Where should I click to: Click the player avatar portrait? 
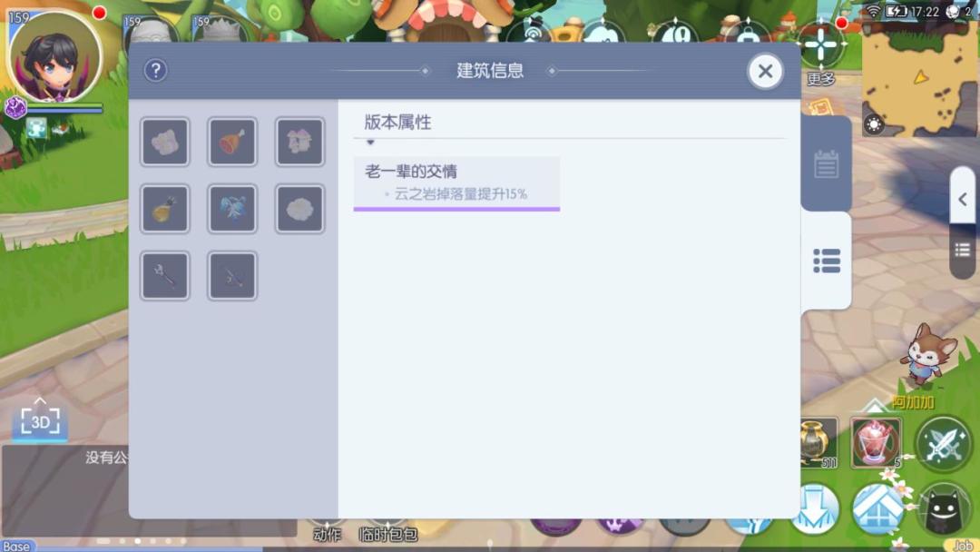[55, 56]
